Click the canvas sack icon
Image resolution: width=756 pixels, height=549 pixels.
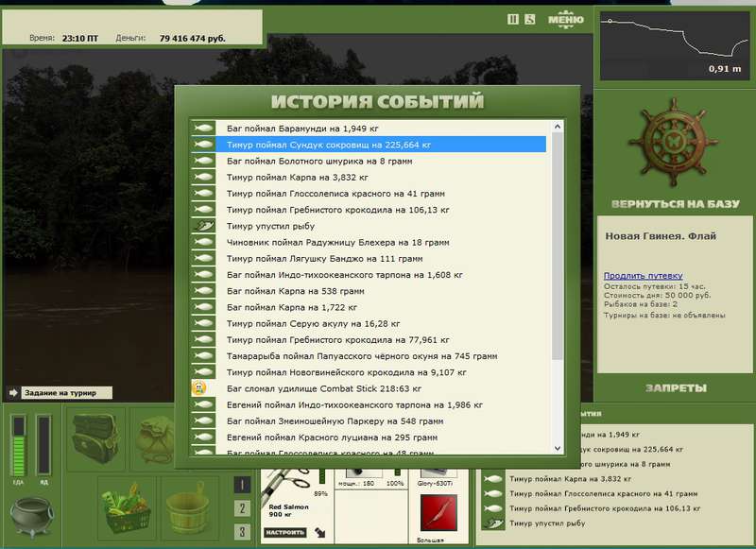click(x=155, y=439)
